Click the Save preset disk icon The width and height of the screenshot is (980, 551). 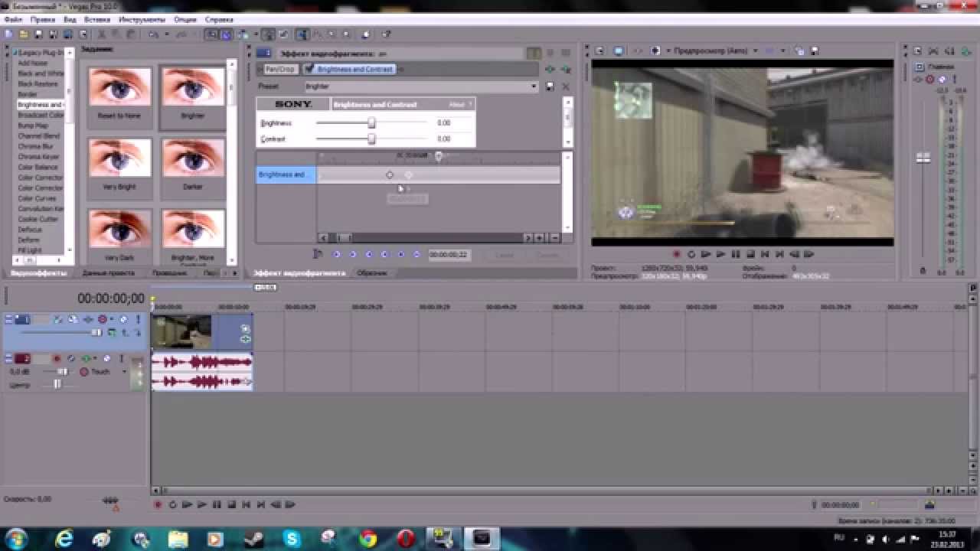[x=550, y=86]
